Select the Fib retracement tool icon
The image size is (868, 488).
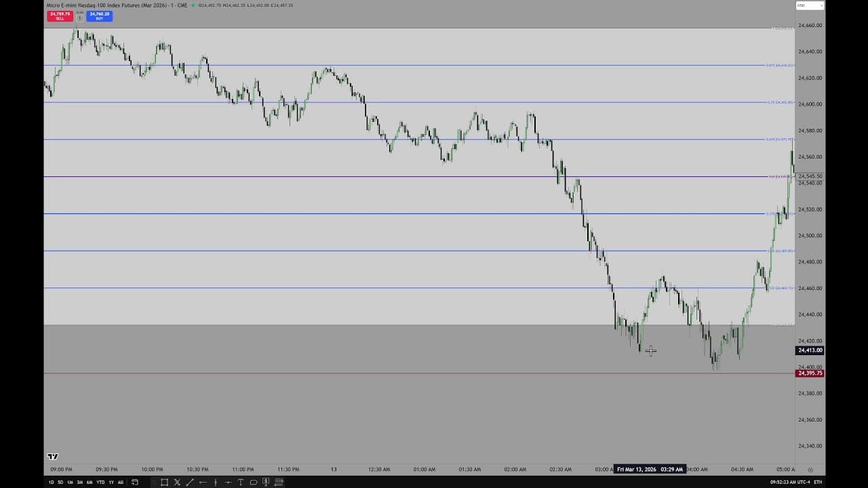coord(177,483)
